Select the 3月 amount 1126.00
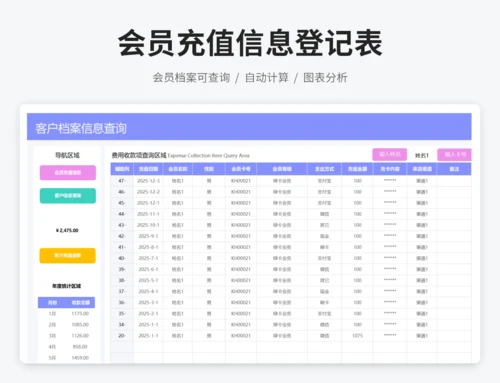 coord(80,335)
